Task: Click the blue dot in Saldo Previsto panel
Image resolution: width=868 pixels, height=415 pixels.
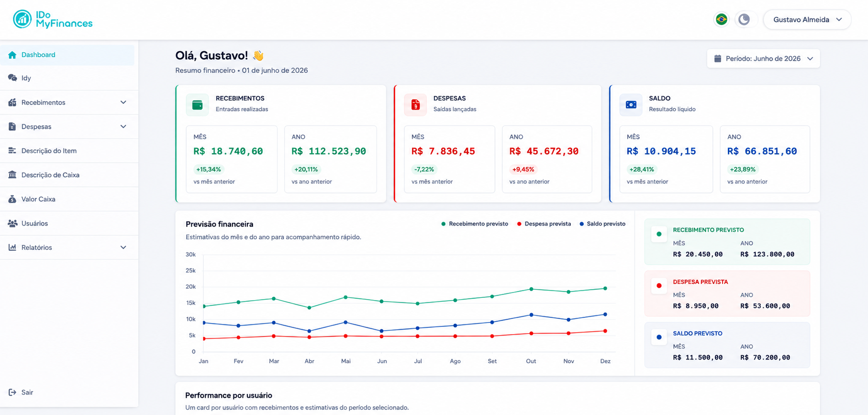Action: 659,337
